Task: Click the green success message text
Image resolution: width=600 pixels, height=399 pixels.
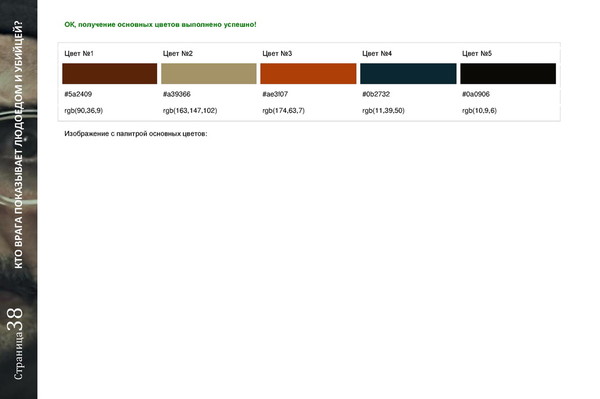Action: point(160,24)
